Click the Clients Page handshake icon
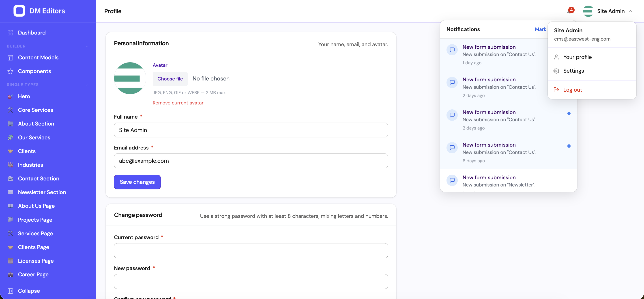Screen dimensions: 644x299 [x=10, y=247]
